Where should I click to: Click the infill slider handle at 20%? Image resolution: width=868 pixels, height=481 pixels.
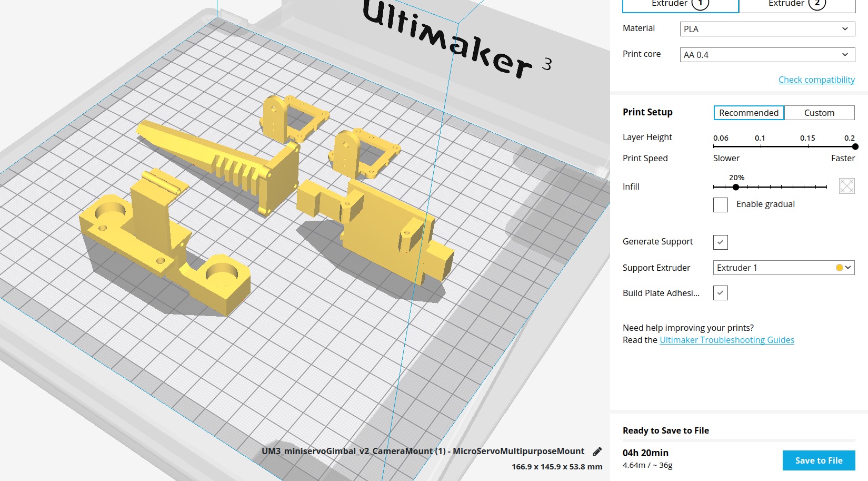tap(736, 187)
